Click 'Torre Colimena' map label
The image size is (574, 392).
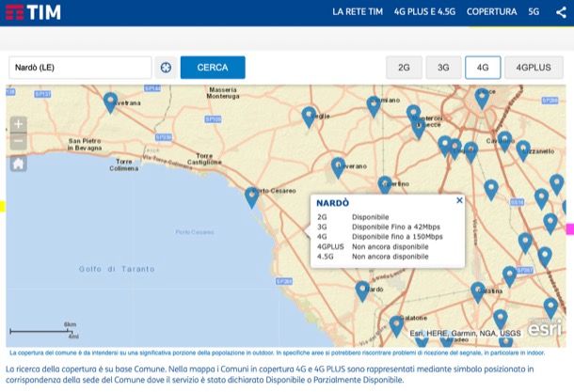point(123,165)
